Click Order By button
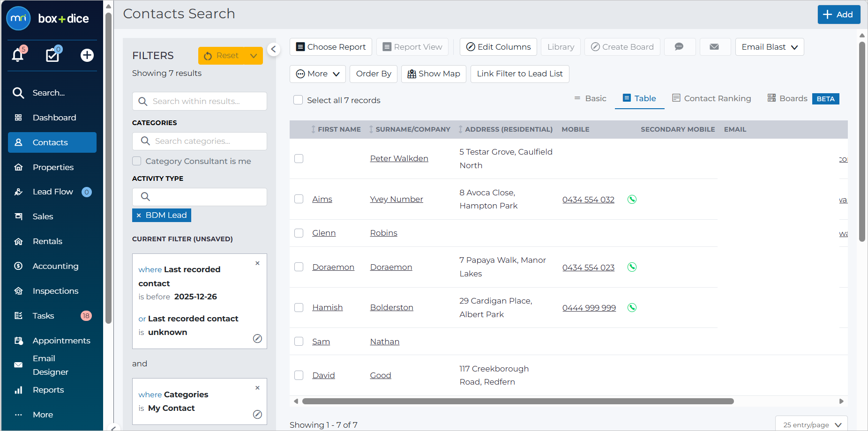Screen dimensions: 868x431 pos(374,74)
